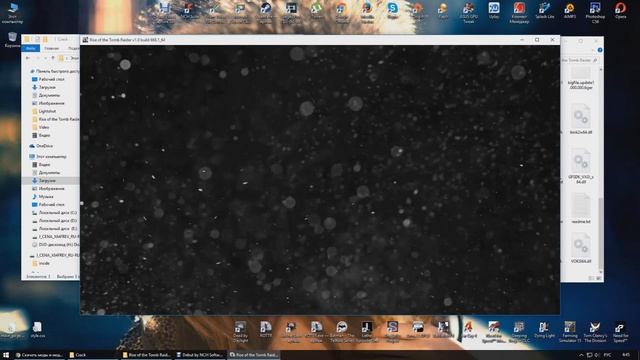The image size is (640, 360).
Task: Select Dead by Daylight desktop shortcut
Action: [240, 331]
